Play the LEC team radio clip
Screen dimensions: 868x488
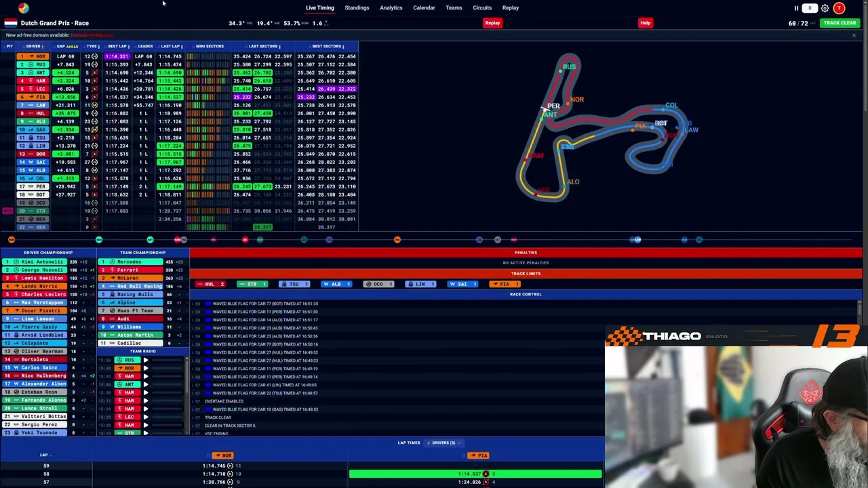pos(145,417)
